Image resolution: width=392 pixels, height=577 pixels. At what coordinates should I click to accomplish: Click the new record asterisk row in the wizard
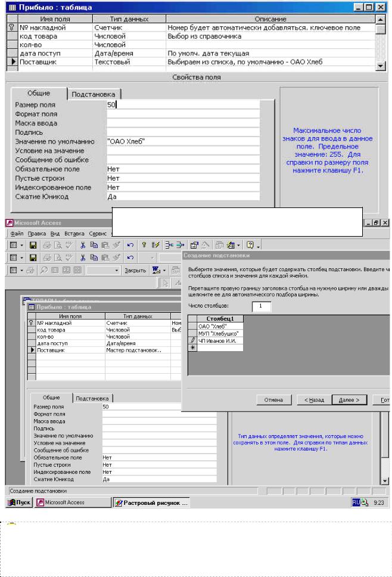click(216, 348)
